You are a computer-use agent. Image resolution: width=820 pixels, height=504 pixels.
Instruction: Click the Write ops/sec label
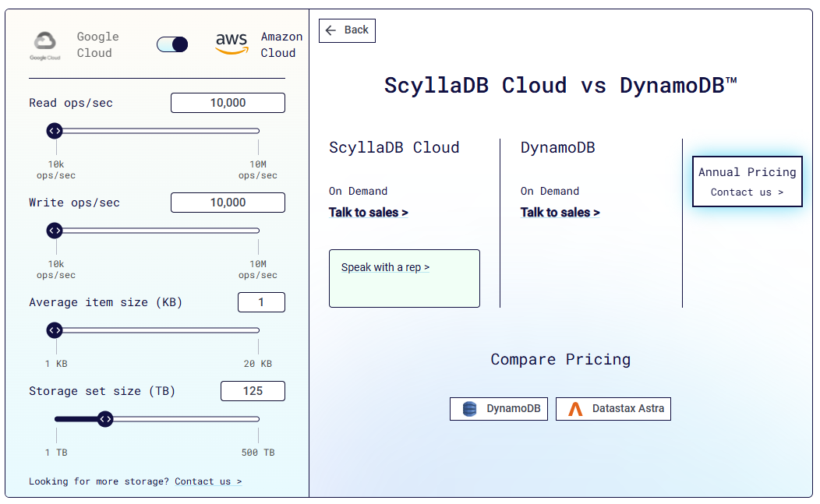[x=74, y=203]
